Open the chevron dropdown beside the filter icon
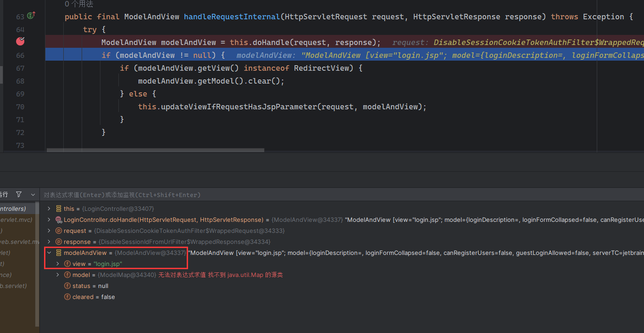 coord(33,194)
